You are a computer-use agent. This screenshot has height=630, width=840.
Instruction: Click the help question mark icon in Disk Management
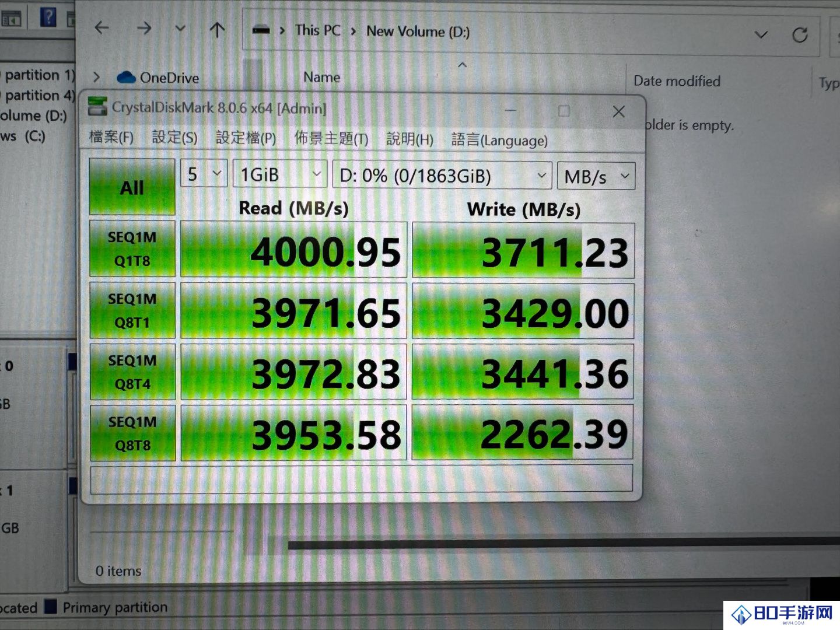click(48, 16)
